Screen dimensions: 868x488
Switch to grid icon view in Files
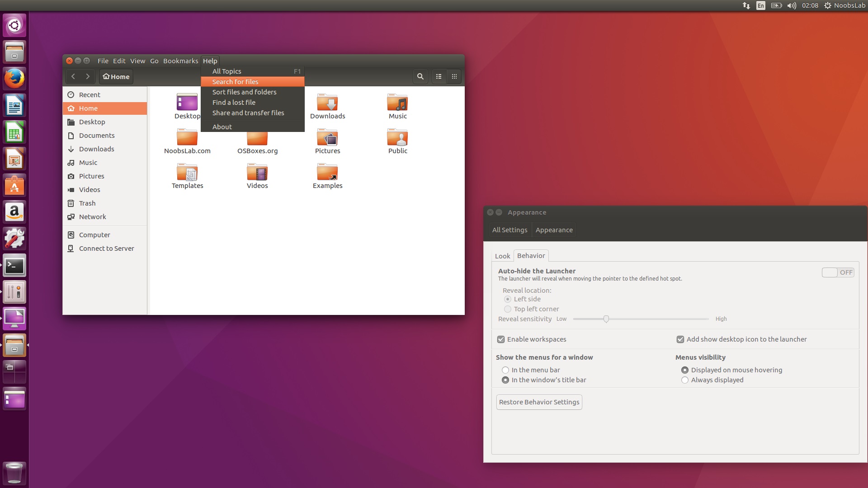pyautogui.click(x=454, y=77)
